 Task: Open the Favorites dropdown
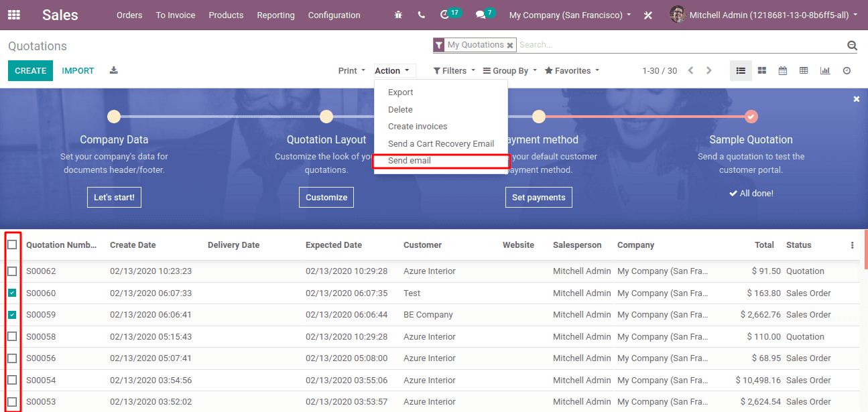coord(572,70)
